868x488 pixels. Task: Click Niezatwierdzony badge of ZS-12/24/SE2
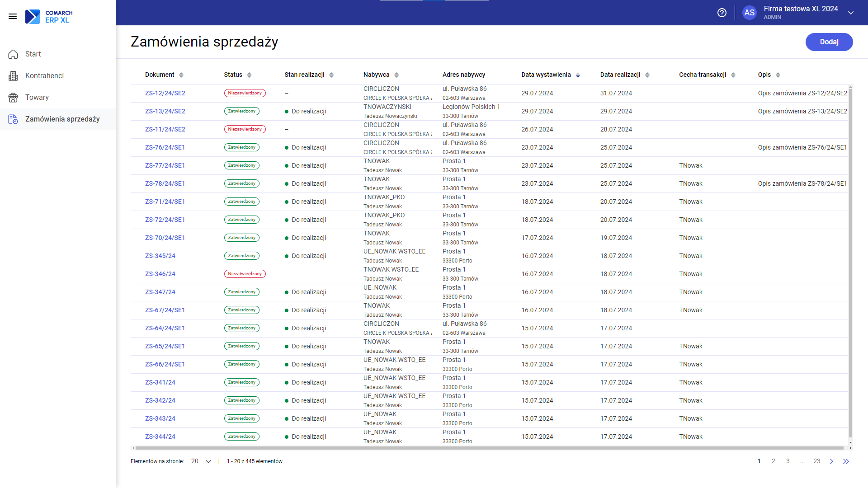[245, 93]
